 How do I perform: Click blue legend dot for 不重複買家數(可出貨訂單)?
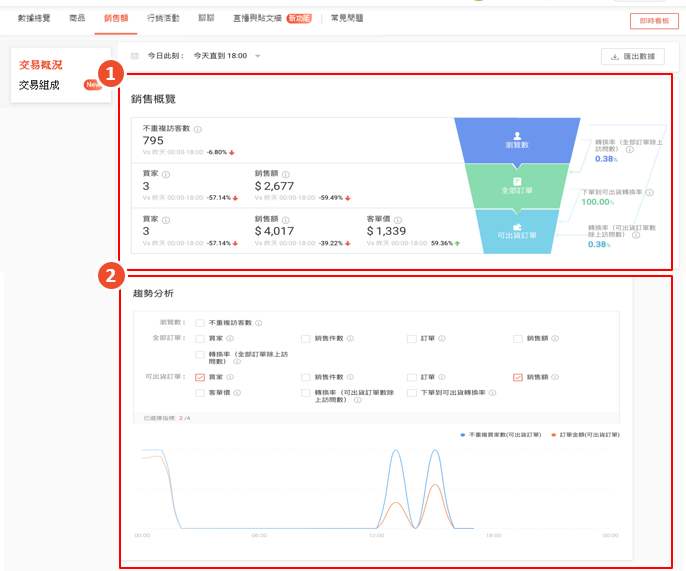(x=463, y=435)
